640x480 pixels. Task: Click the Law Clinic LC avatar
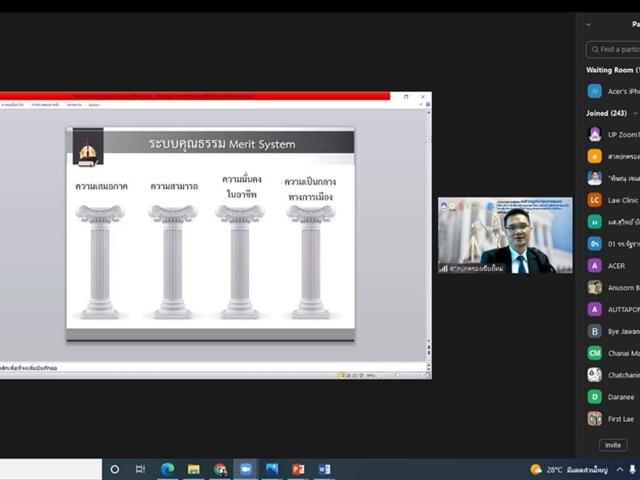[x=595, y=200]
